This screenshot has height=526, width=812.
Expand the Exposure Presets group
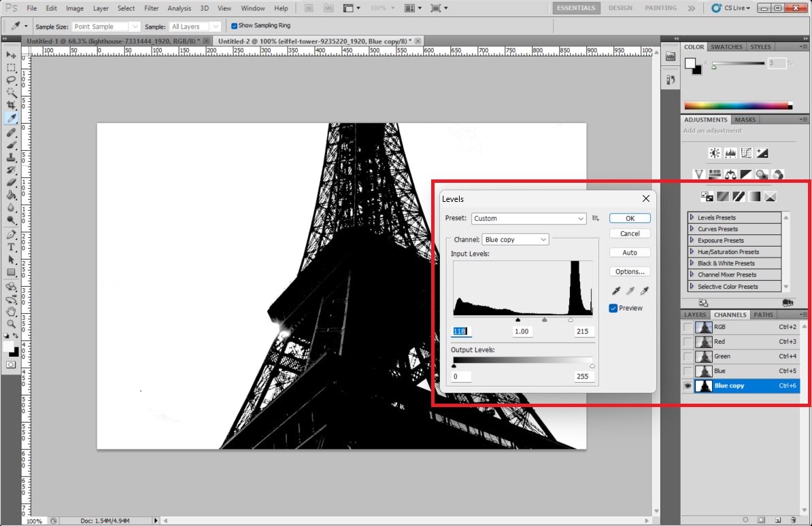click(x=692, y=240)
